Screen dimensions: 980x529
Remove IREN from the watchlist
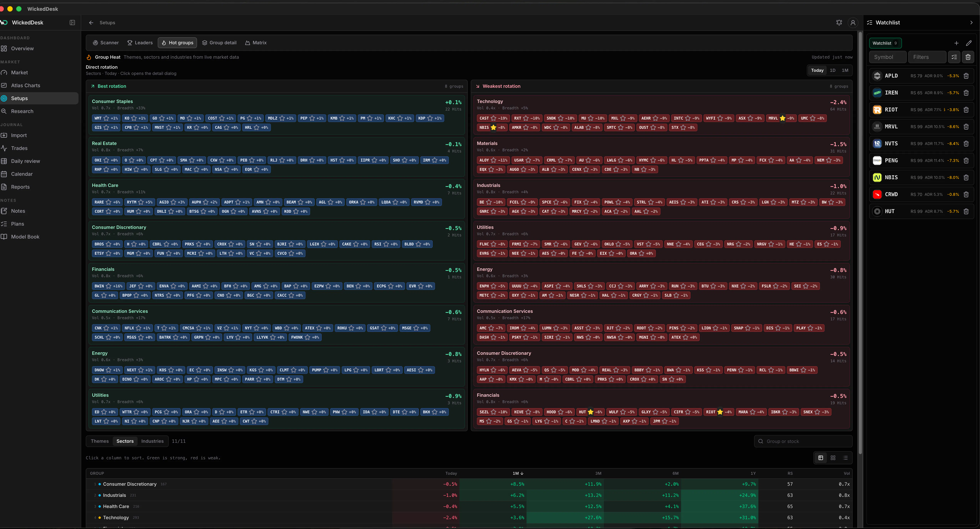point(966,93)
